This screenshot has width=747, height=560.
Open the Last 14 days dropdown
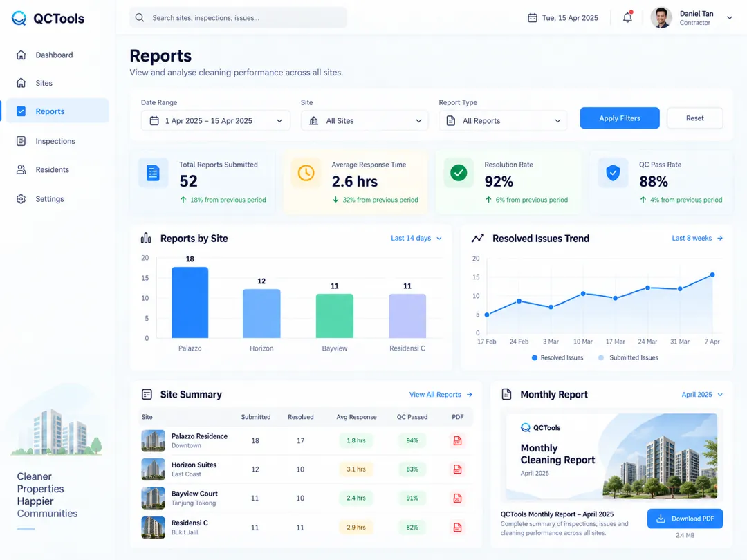(x=416, y=238)
